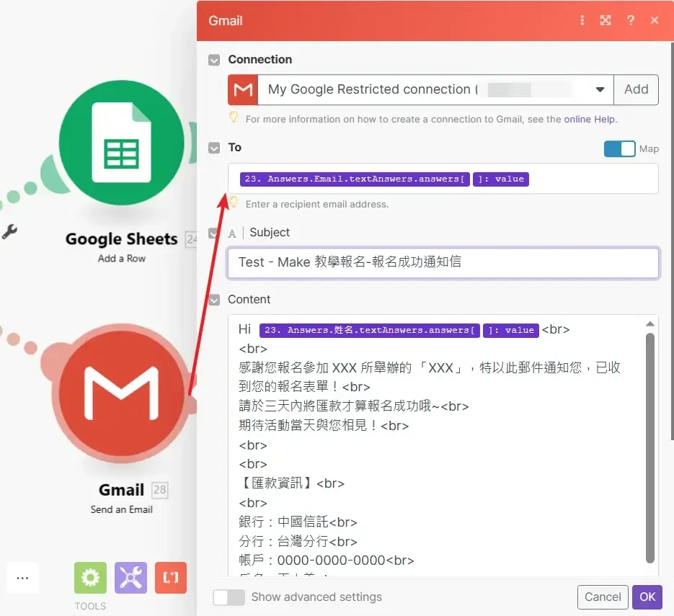Image resolution: width=674 pixels, height=616 pixels.
Task: Confirm settings with the OK button
Action: coord(647,597)
